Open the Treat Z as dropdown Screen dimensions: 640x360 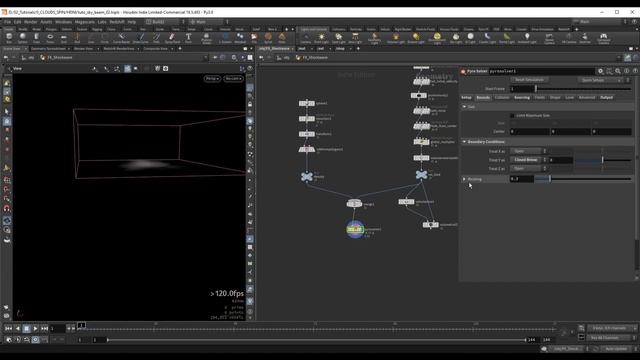point(528,168)
